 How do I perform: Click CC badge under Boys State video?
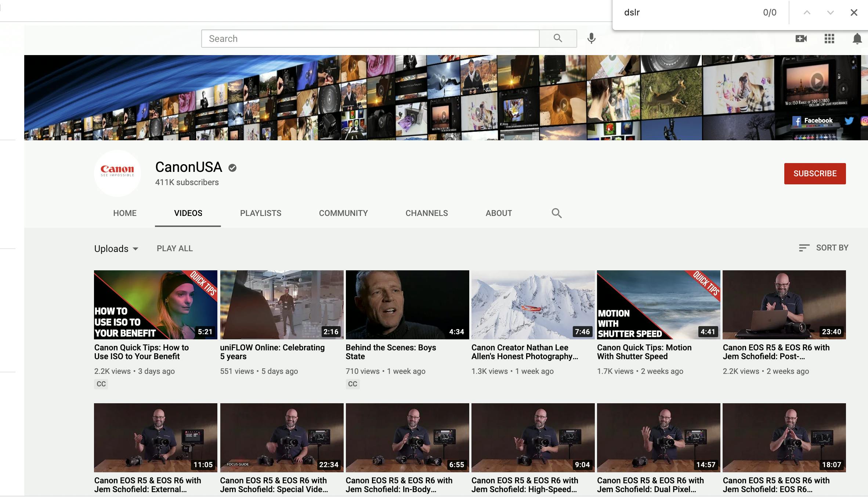352,384
